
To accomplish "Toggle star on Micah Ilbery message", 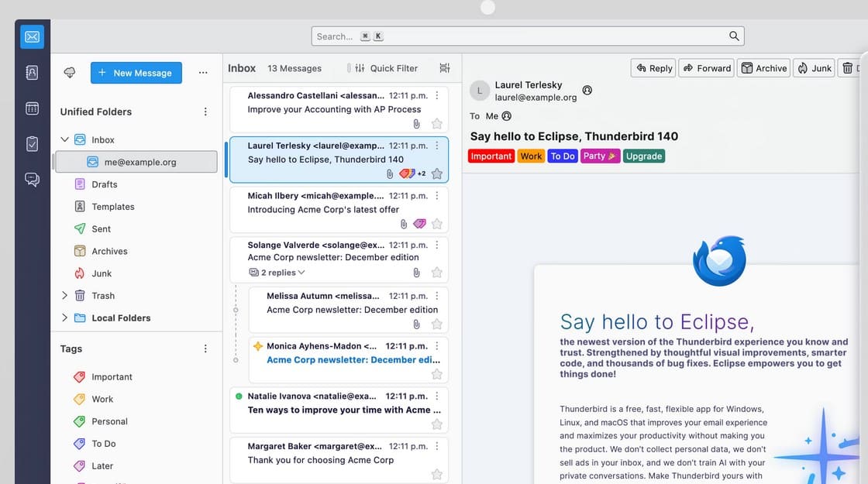I will [437, 224].
